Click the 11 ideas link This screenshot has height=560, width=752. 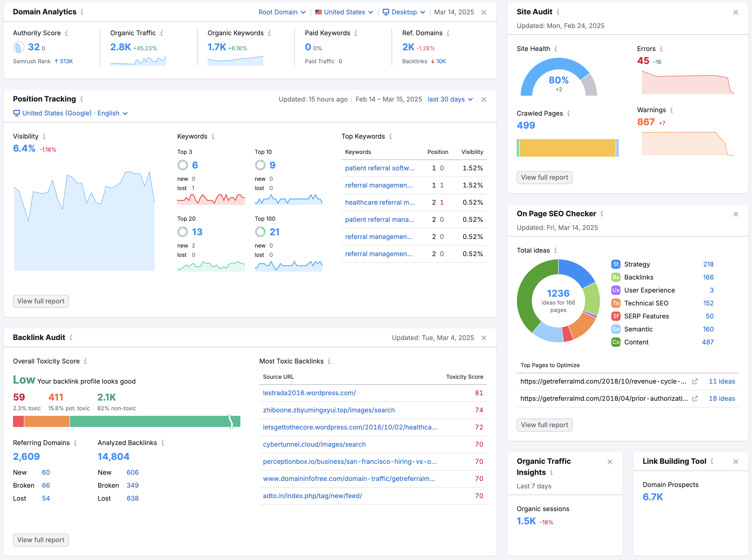[x=722, y=381]
